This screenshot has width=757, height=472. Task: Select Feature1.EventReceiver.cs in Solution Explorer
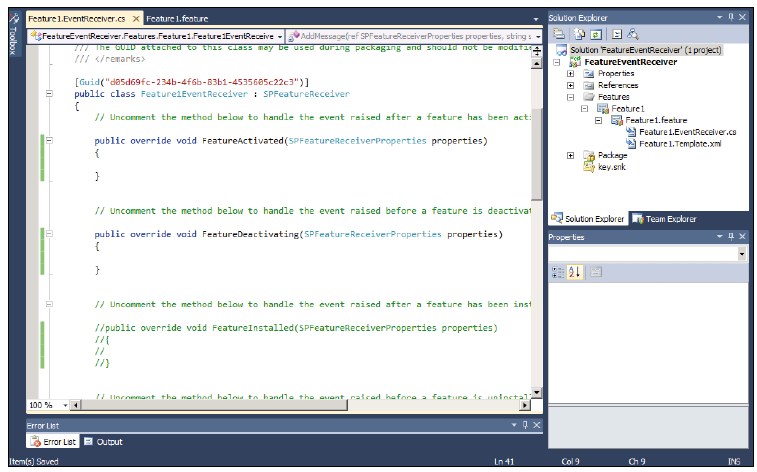(687, 132)
